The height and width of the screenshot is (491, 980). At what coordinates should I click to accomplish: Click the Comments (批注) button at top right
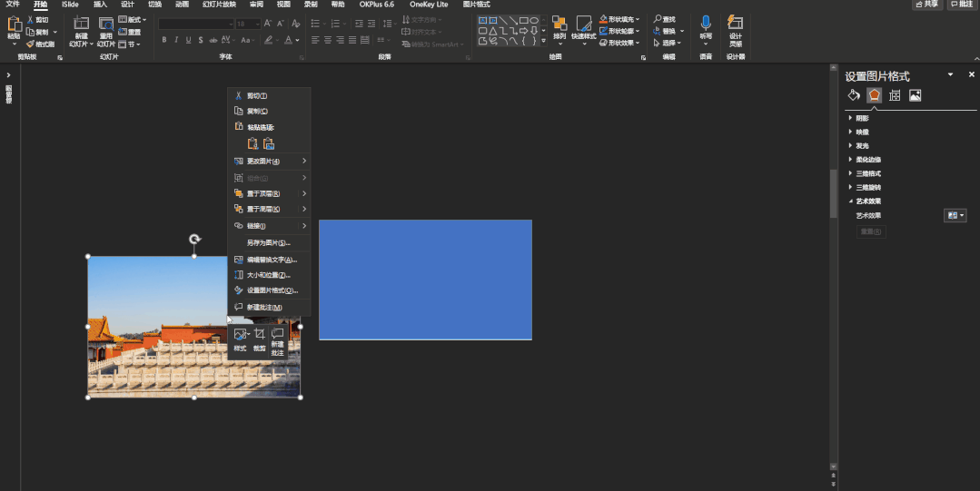pos(962,5)
